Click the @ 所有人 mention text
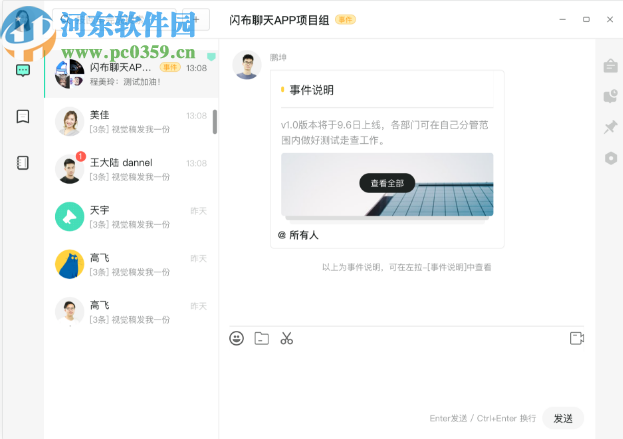 [x=298, y=235]
